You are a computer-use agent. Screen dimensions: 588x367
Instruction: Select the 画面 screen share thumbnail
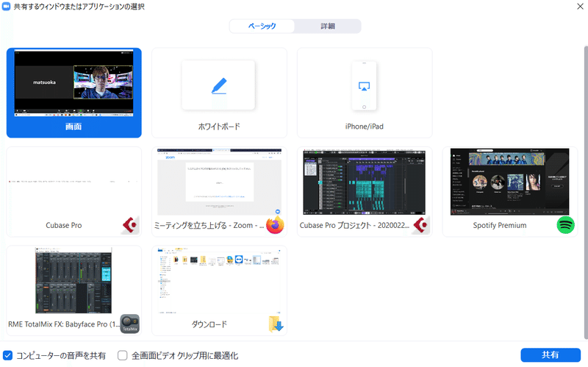click(x=74, y=84)
